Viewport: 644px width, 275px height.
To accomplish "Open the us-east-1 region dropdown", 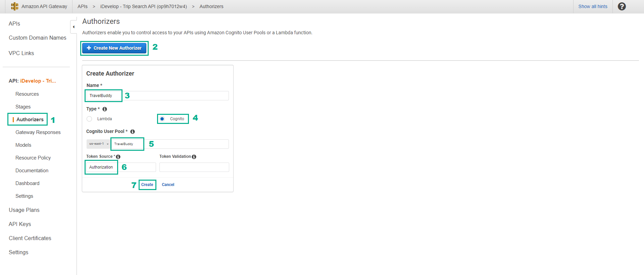I will (99, 144).
